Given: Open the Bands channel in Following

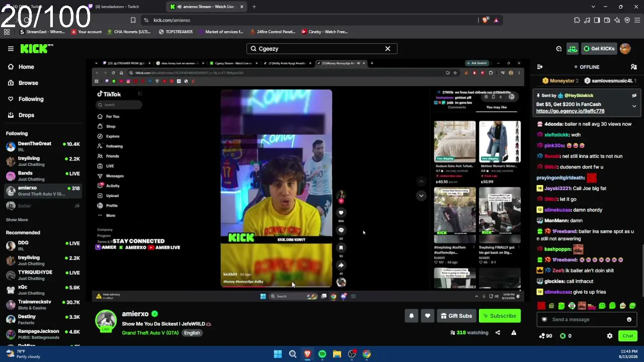Looking at the screenshot, I should [x=43, y=176].
